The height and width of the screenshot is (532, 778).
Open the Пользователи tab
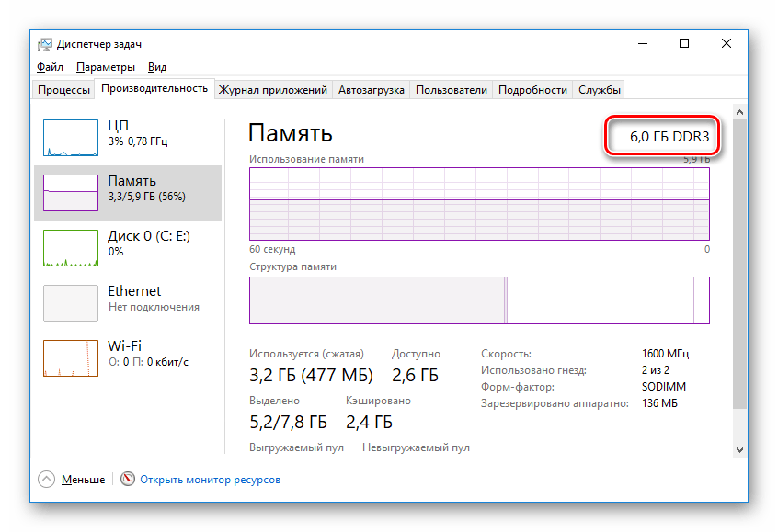click(451, 90)
